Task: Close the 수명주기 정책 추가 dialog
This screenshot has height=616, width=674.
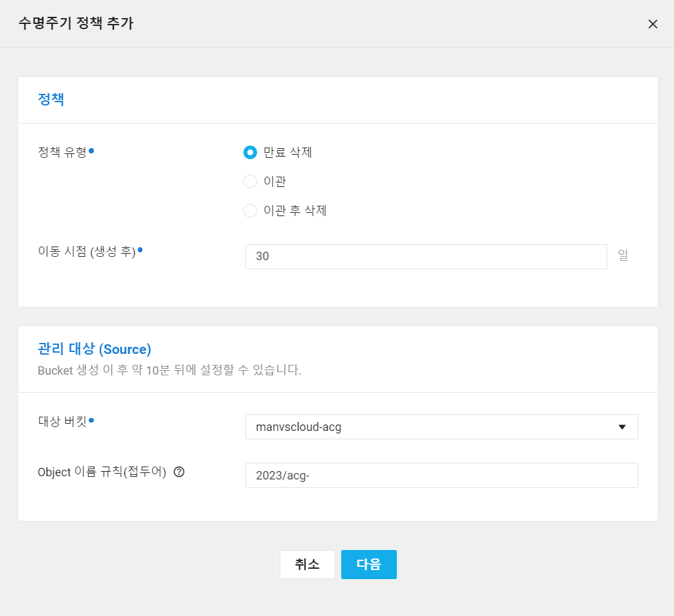Action: pos(653,24)
